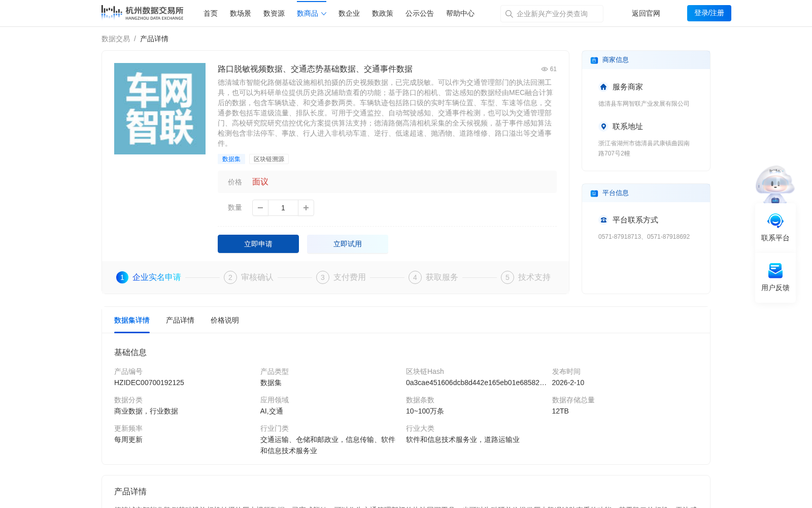Switch to the 产品详情 tab
Screen dimensions: 812x508
pyautogui.click(x=180, y=320)
